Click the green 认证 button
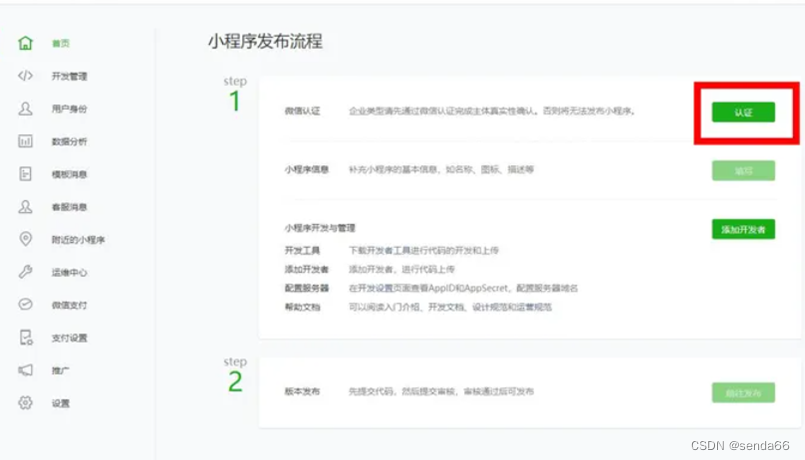 (743, 112)
